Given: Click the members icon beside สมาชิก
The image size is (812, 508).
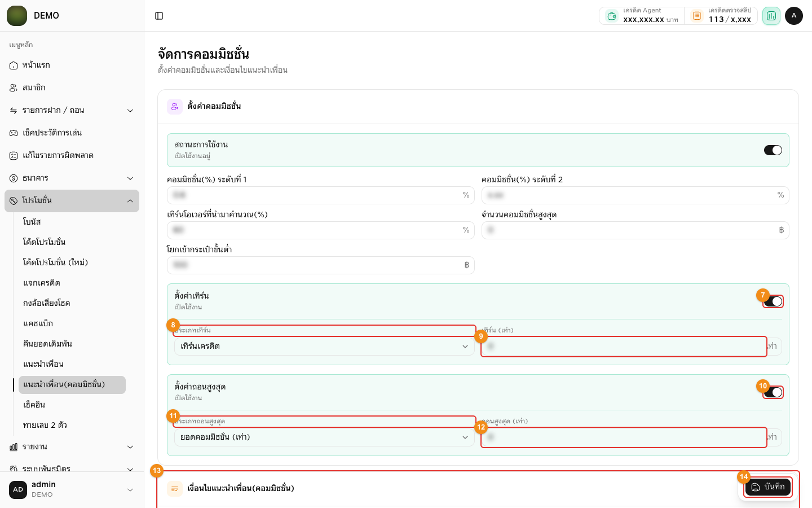Looking at the screenshot, I should (x=14, y=88).
